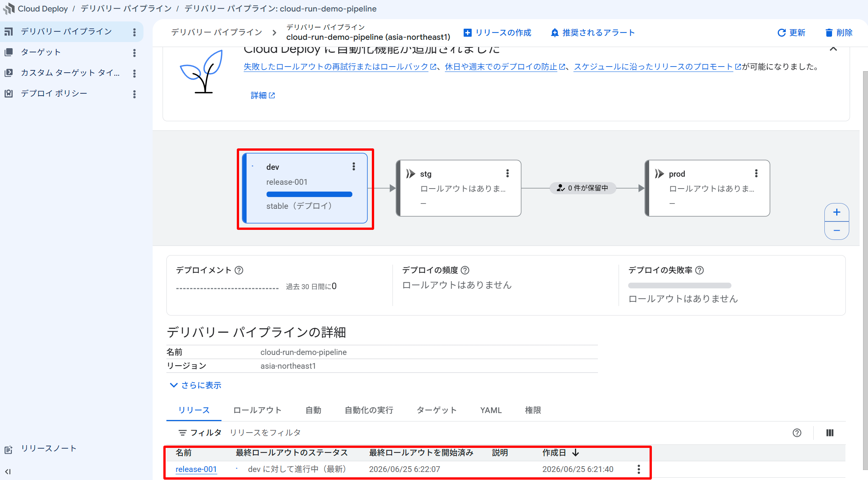The image size is (868, 480).
Task: Click the Cloud Deploy logo icon
Action: pyautogui.click(x=8, y=8)
